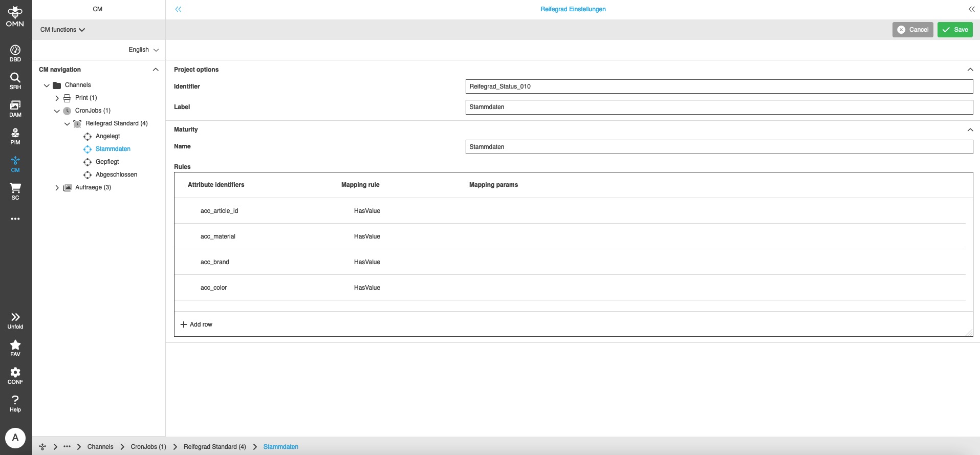
Task: Click the CronJobs clock icon
Action: [x=67, y=111]
